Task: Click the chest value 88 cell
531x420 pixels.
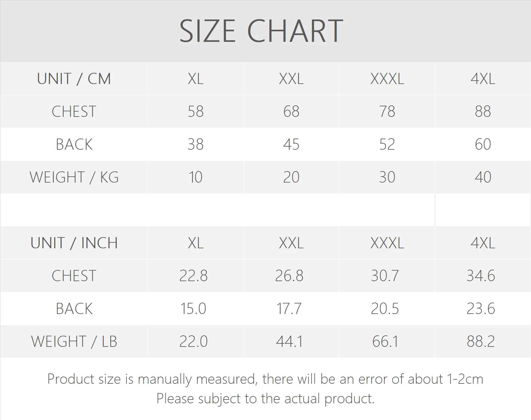Action: 483,112
